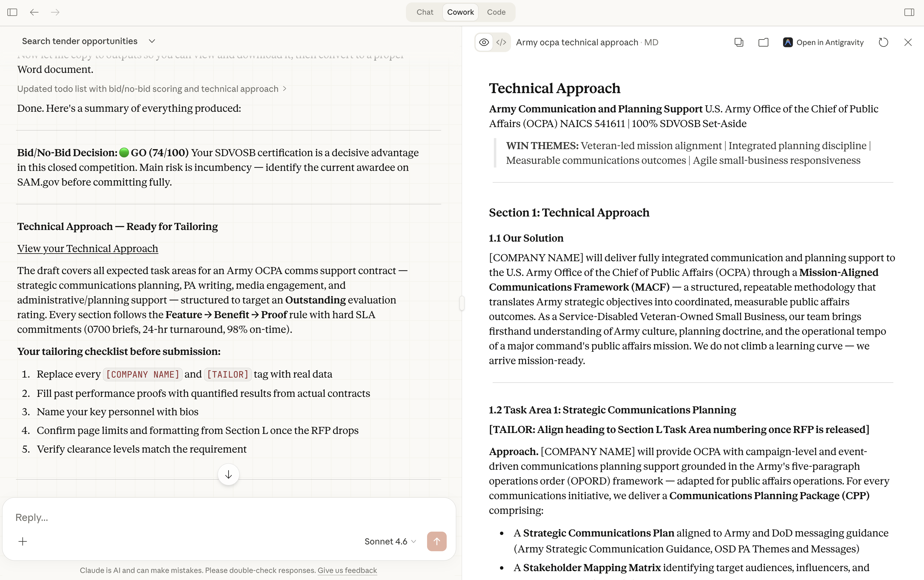Toggle the left sidebar panel icon
Screen dimensions: 924x580
click(12, 12)
